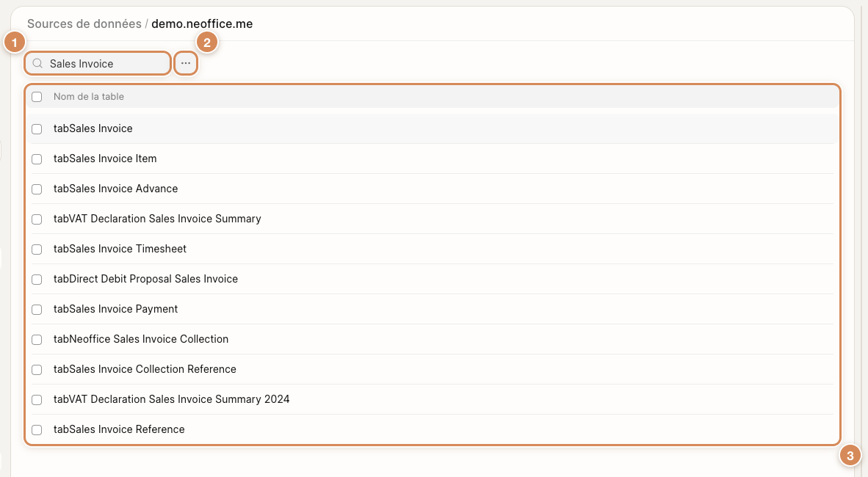Enable checkbox for tabSales Invoice Collection Reference

[x=37, y=370]
